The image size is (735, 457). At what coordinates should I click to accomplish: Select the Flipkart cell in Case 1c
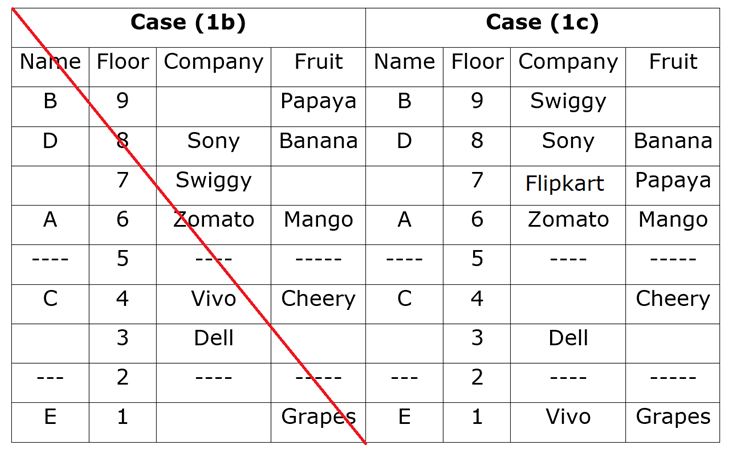pyautogui.click(x=567, y=183)
